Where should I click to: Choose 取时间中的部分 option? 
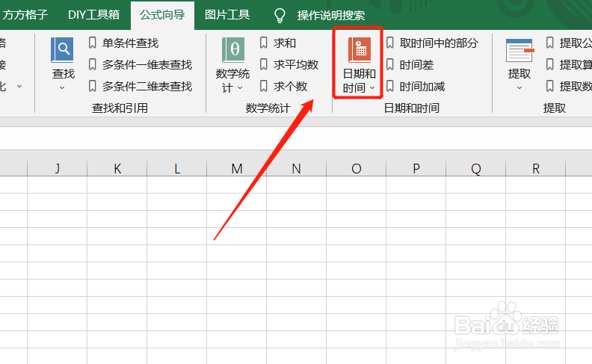pos(439,43)
